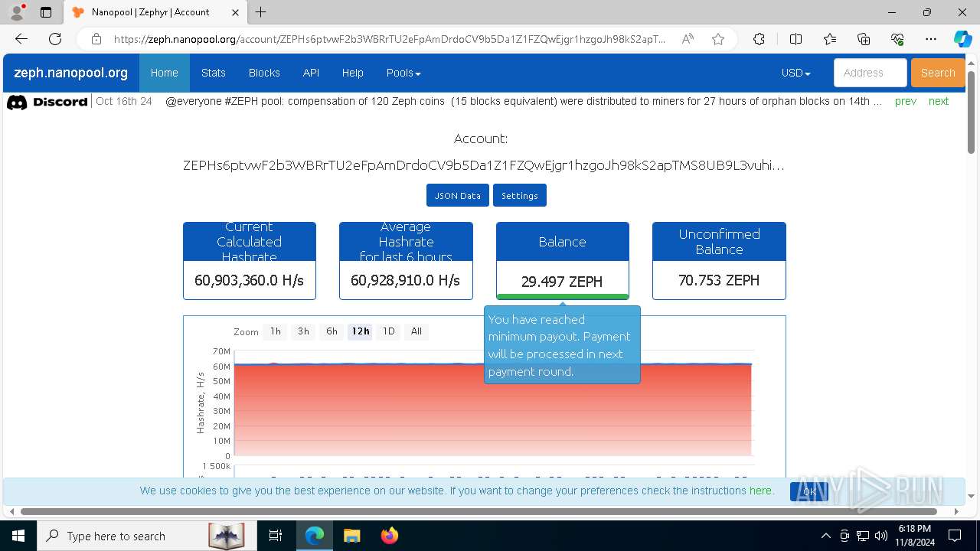Show hidden tray icons chevron

(x=825, y=536)
